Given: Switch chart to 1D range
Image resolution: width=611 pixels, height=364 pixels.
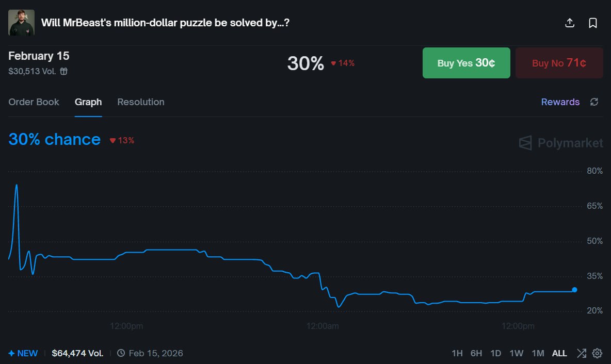Looking at the screenshot, I should [495, 353].
